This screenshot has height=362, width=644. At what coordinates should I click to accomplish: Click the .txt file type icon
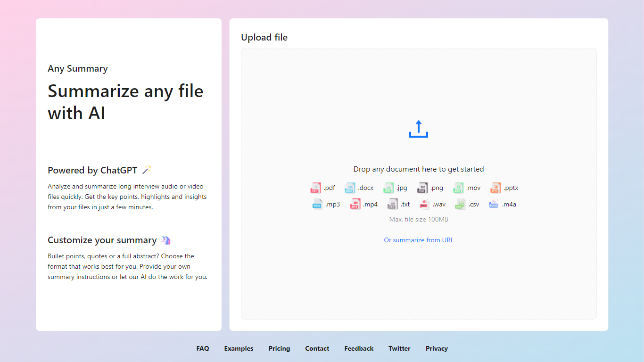[393, 204]
